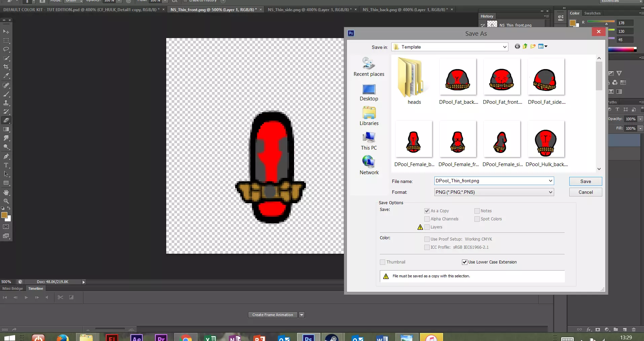Select the Horizontal Type tool
This screenshot has width=644, height=341.
[x=6, y=165]
